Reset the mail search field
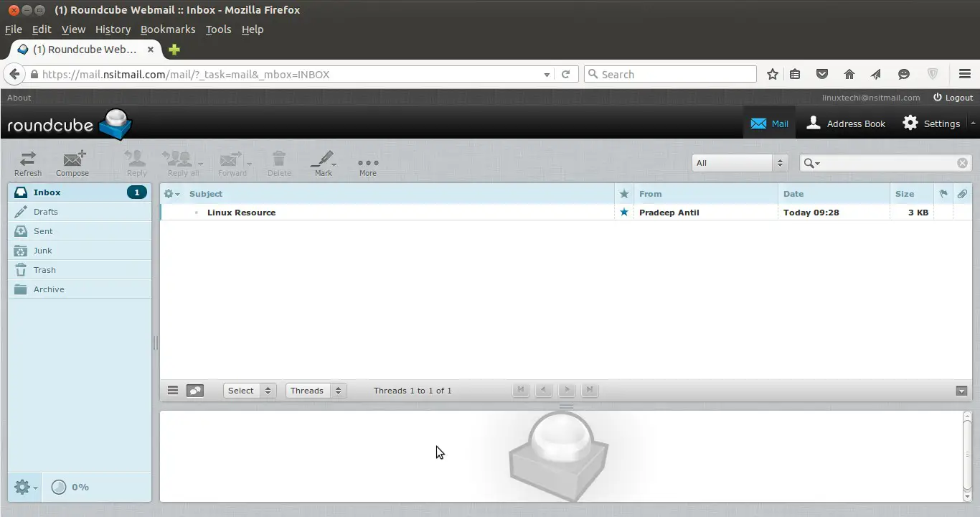The image size is (980, 517). 962,163
